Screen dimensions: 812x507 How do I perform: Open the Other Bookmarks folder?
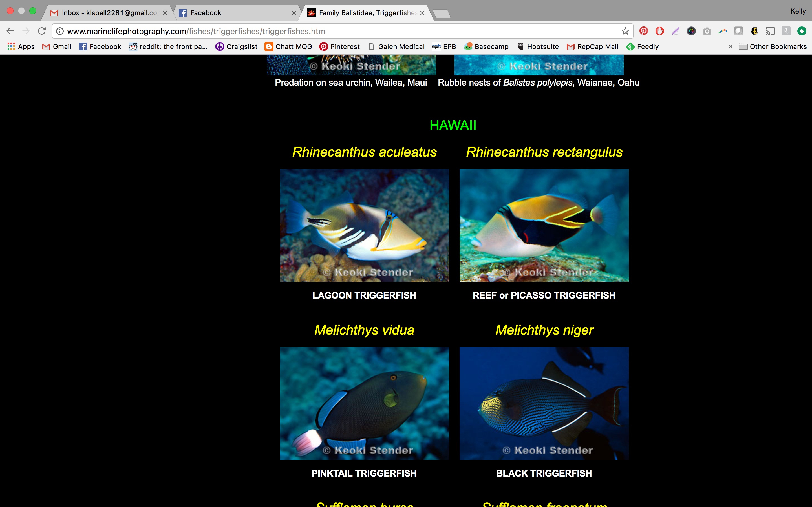(773, 46)
